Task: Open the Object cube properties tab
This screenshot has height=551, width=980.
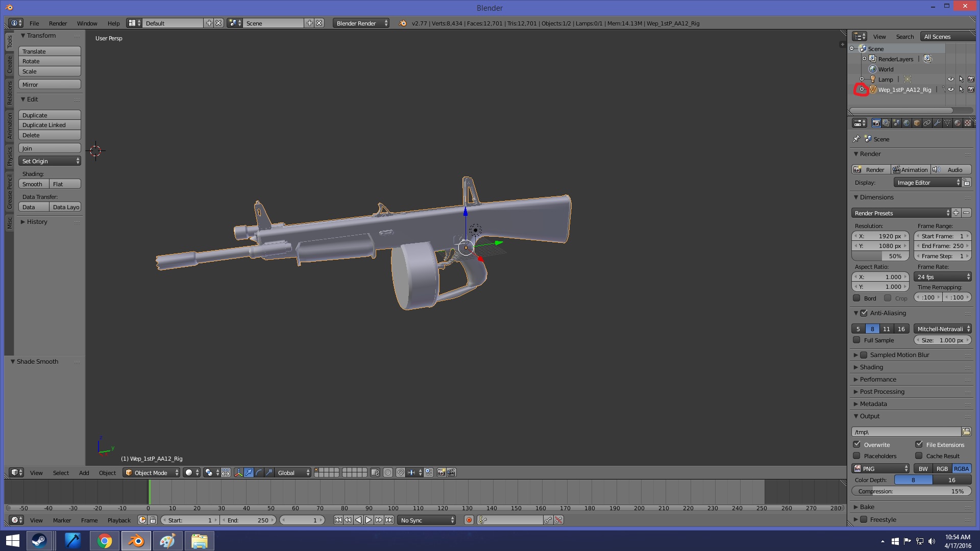Action: click(x=917, y=123)
